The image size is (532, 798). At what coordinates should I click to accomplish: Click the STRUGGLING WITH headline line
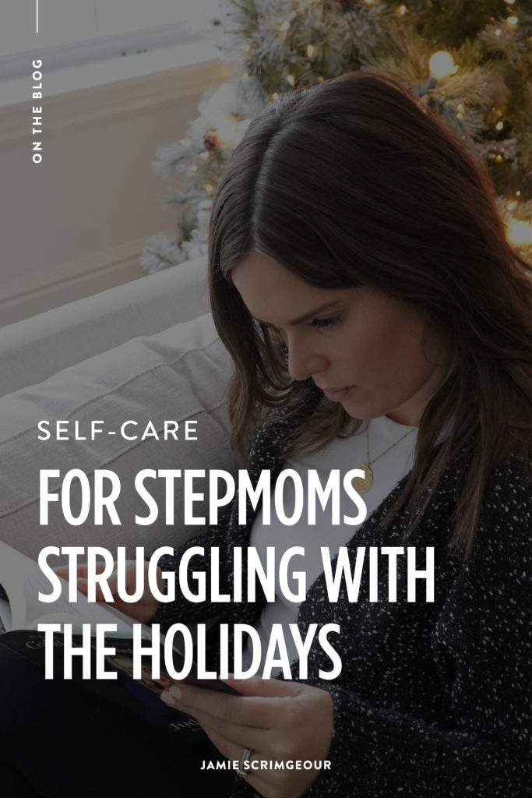coord(237,574)
